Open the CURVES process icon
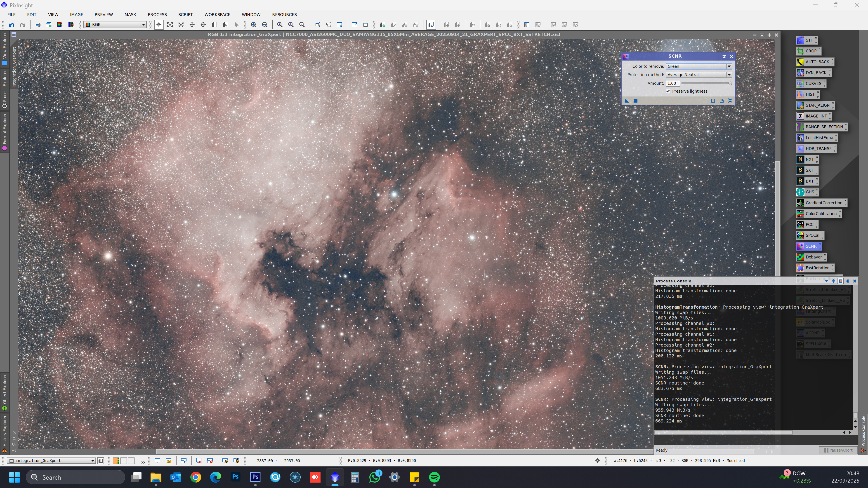Image resolution: width=868 pixels, height=488 pixels. (x=811, y=84)
